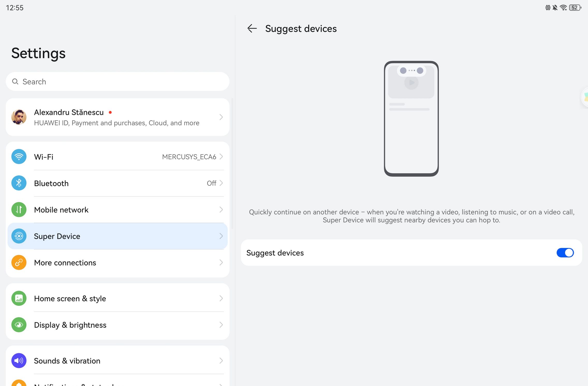This screenshot has height=386, width=588.
Task: Open Bluetooth chevron next to Off
Action: click(x=221, y=183)
